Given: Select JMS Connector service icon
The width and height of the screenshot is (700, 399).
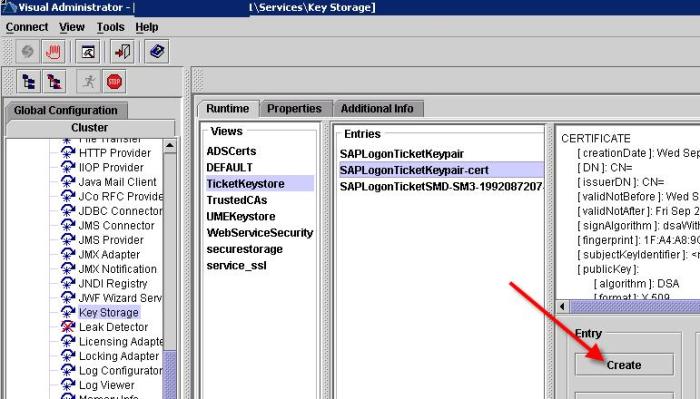Looking at the screenshot, I should point(68,225).
